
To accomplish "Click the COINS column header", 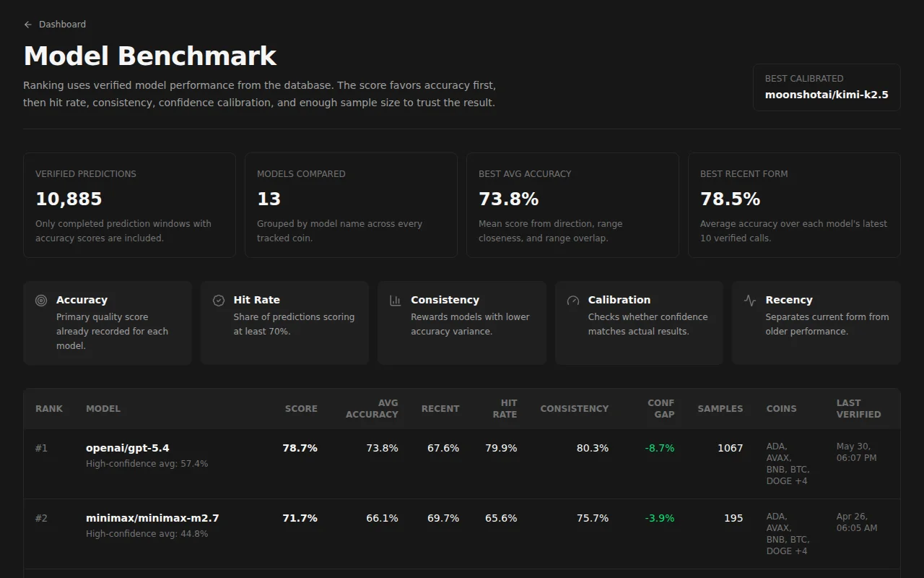I will [x=782, y=409].
